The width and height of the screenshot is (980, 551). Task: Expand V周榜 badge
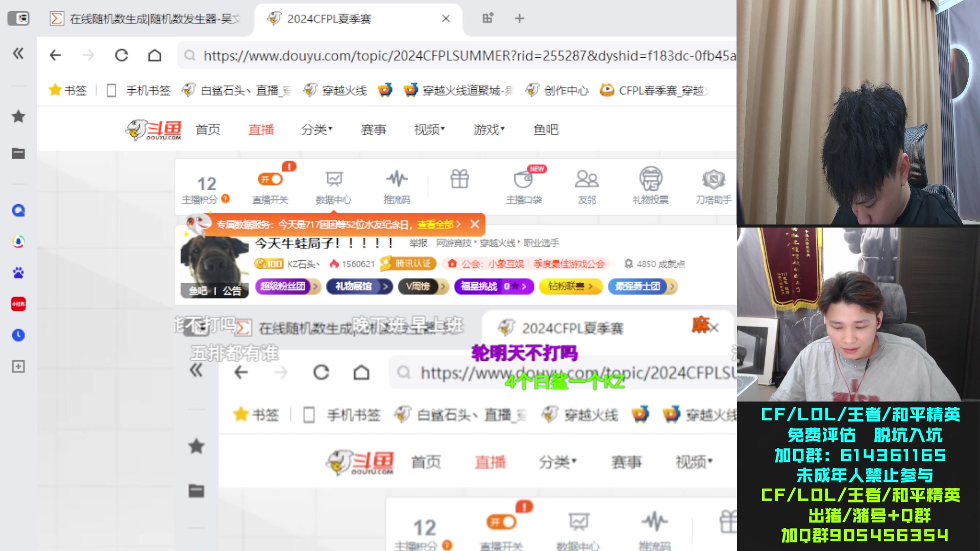point(423,286)
